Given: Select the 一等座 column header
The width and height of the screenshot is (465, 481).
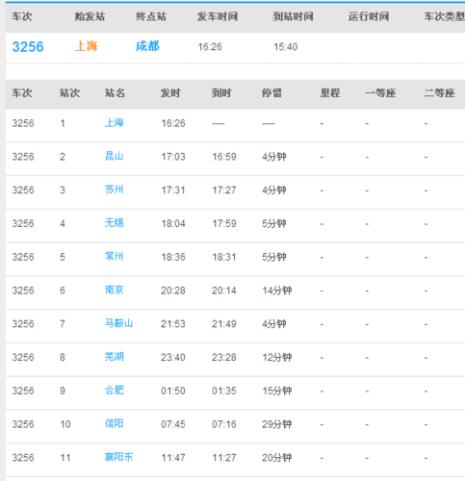Looking at the screenshot, I should 380,93.
